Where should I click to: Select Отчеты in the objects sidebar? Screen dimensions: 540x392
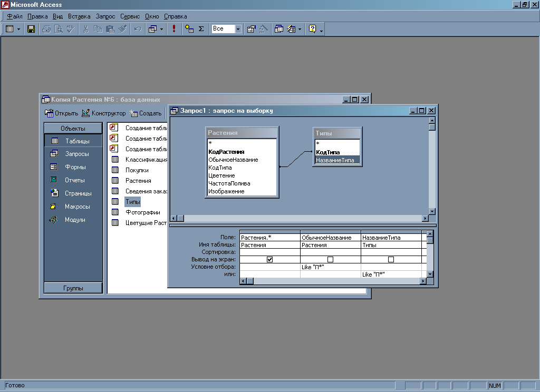click(x=73, y=180)
